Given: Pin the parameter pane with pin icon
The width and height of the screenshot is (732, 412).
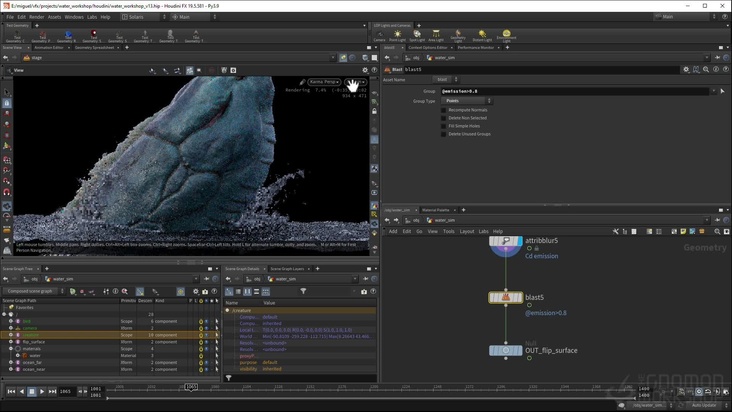Looking at the screenshot, I should point(717,58).
